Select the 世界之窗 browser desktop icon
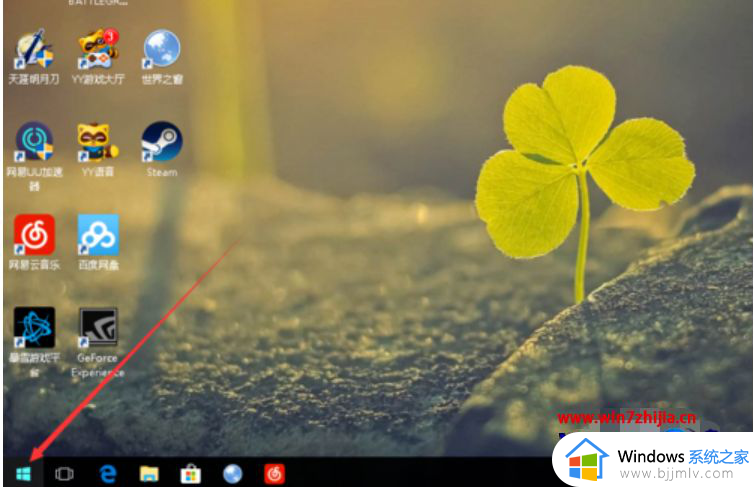The height and width of the screenshot is (487, 754). click(162, 56)
